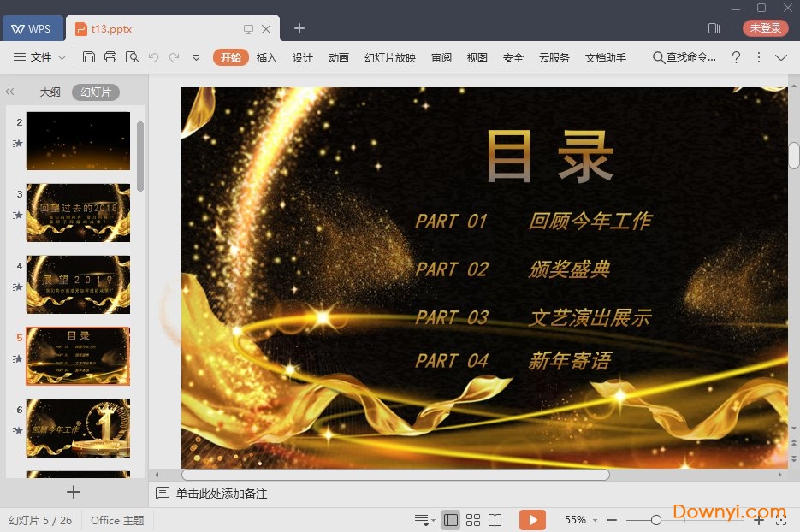Switch panel to 大纲 outline view
The height and width of the screenshot is (532, 800).
pos(50,92)
